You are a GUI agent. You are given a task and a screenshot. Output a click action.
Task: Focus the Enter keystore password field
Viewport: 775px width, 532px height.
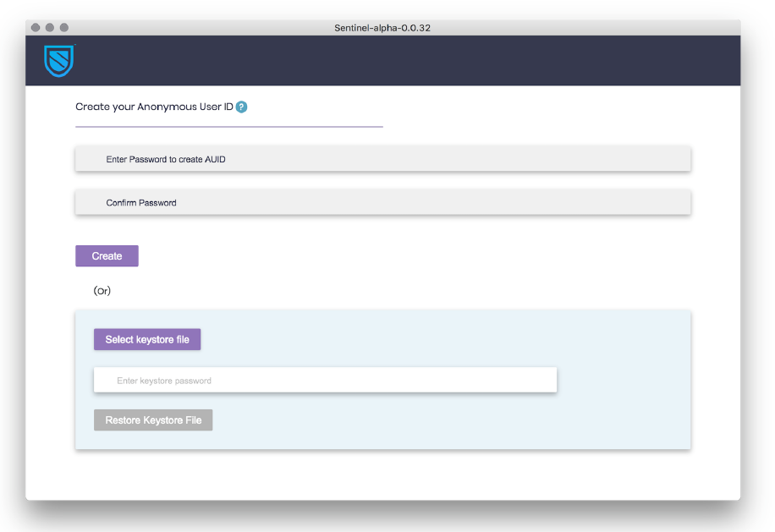pyautogui.click(x=325, y=381)
